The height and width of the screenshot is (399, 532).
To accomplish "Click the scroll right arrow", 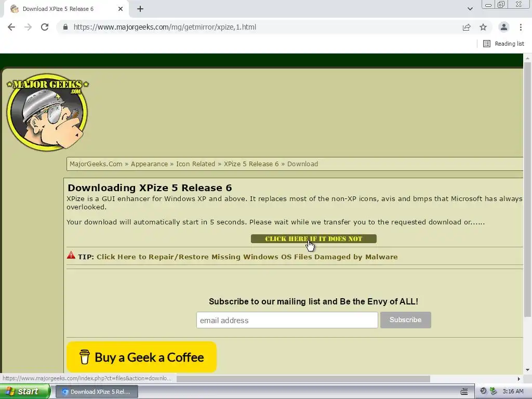I will pyautogui.click(x=519, y=379).
